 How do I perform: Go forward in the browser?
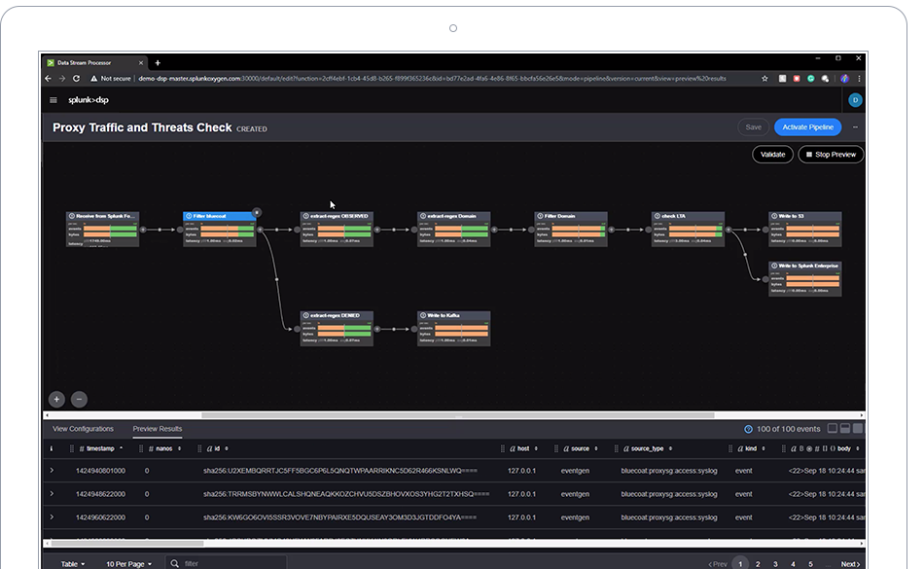(x=62, y=79)
